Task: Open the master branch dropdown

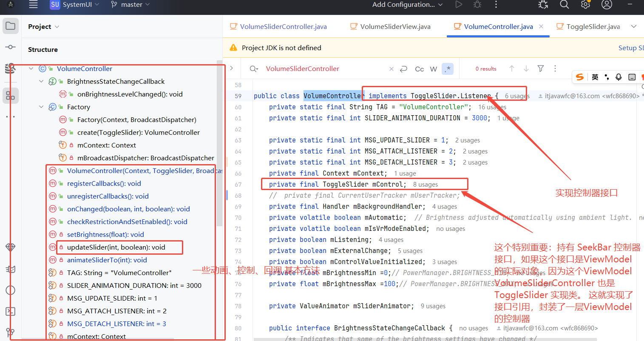Action: (130, 5)
